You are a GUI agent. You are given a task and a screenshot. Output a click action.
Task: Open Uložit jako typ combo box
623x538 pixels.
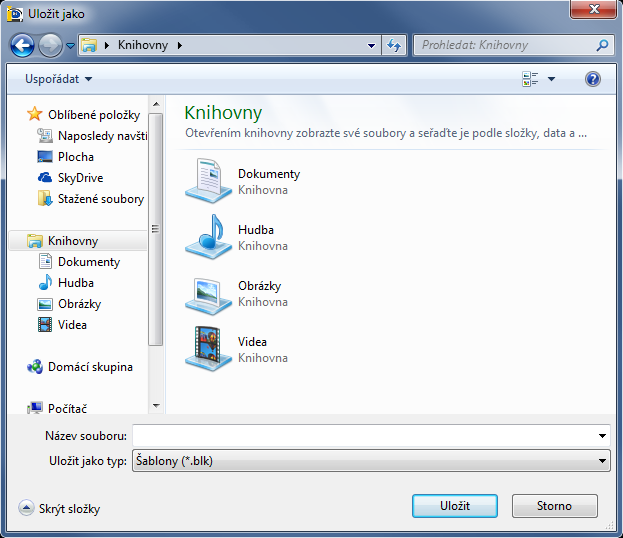click(x=371, y=461)
